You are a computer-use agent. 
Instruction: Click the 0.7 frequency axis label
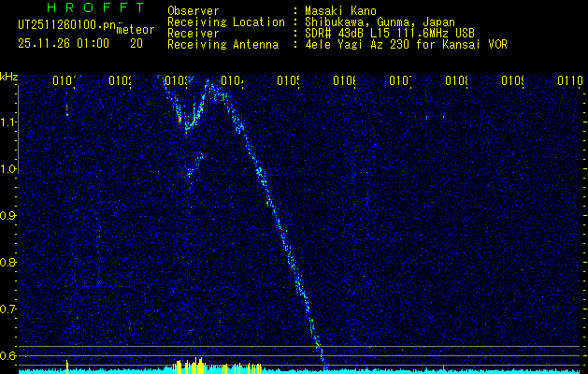click(8, 309)
